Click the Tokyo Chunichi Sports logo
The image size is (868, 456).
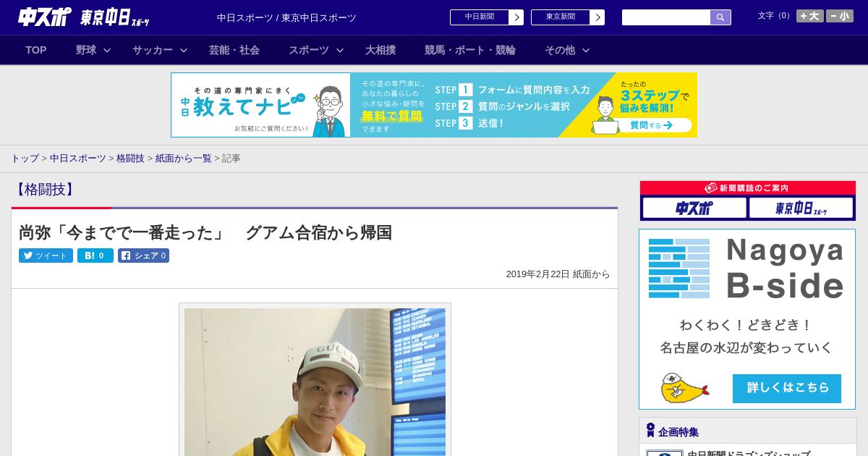(x=115, y=17)
